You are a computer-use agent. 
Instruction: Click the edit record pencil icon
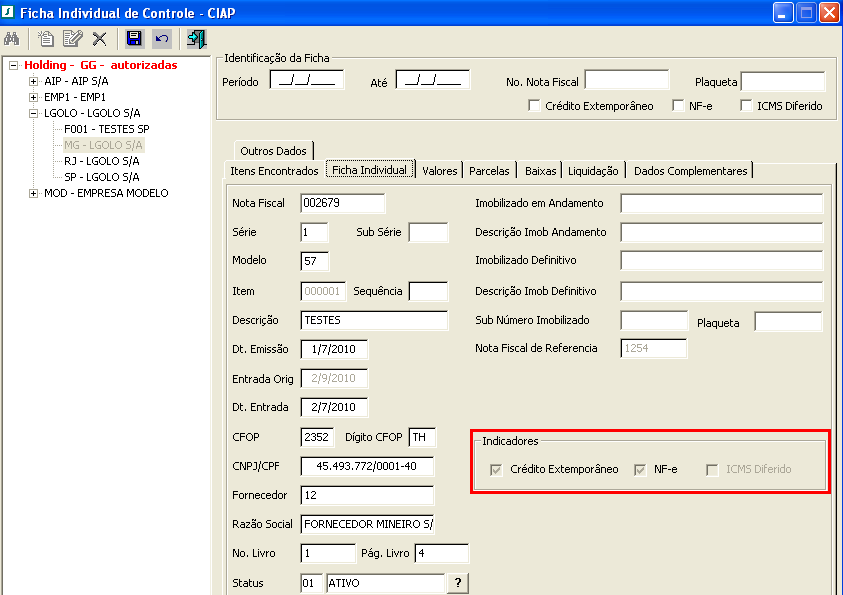pyautogui.click(x=72, y=39)
